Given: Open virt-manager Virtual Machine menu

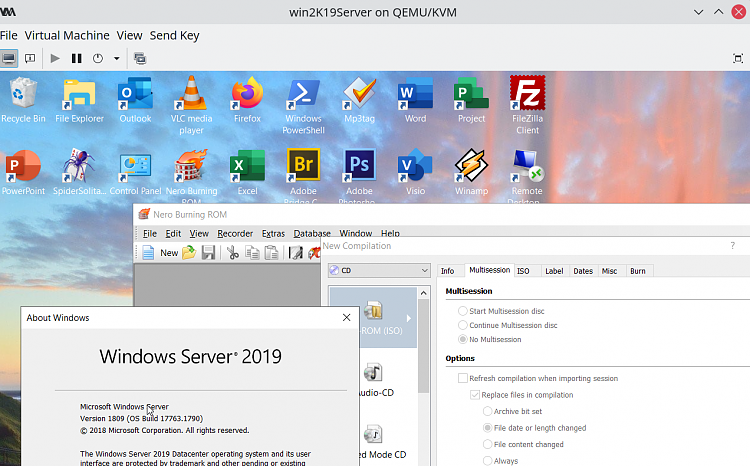Looking at the screenshot, I should pos(67,35).
